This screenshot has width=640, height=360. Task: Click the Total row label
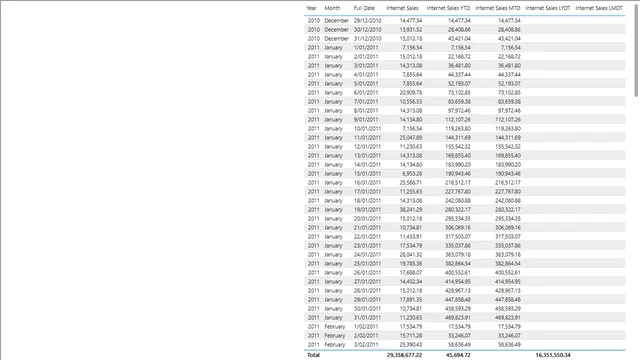point(313,355)
